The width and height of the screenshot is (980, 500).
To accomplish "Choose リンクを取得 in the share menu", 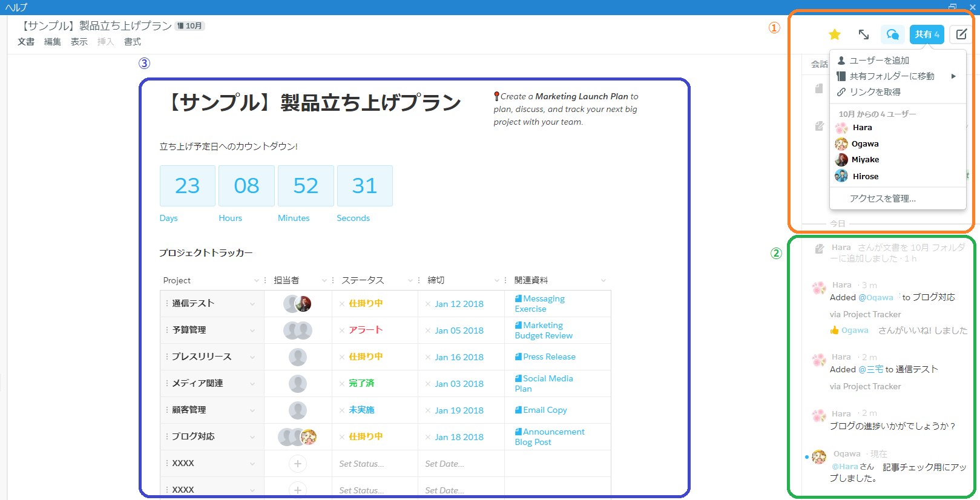I will point(875,92).
